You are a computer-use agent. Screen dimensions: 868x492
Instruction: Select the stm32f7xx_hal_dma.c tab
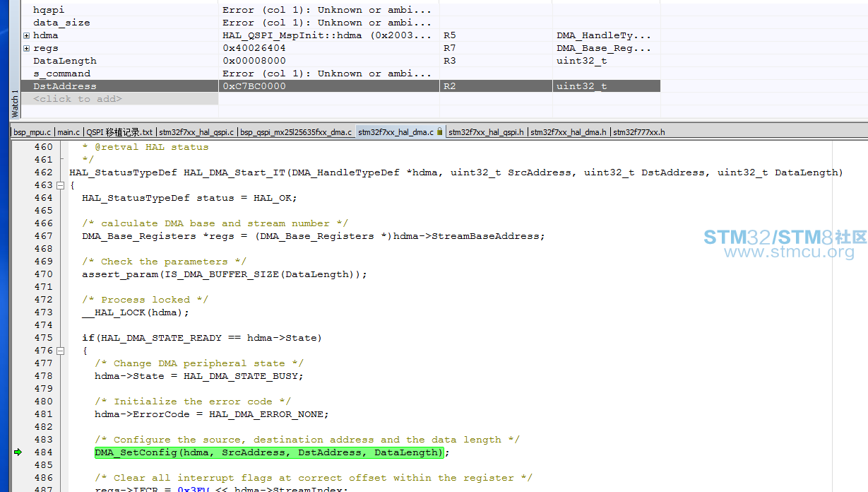click(x=396, y=131)
